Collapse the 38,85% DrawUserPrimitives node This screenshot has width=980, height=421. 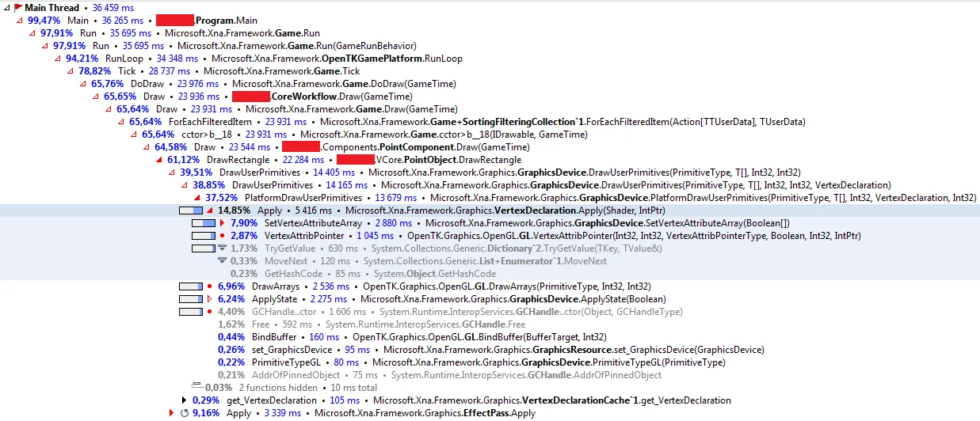pyautogui.click(x=185, y=185)
